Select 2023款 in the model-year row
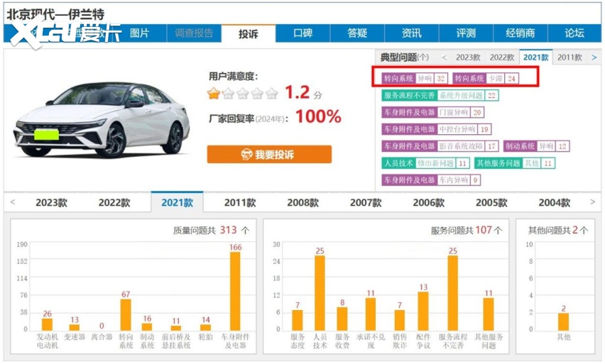Viewport: 605px width, 364px height. pos(51,202)
